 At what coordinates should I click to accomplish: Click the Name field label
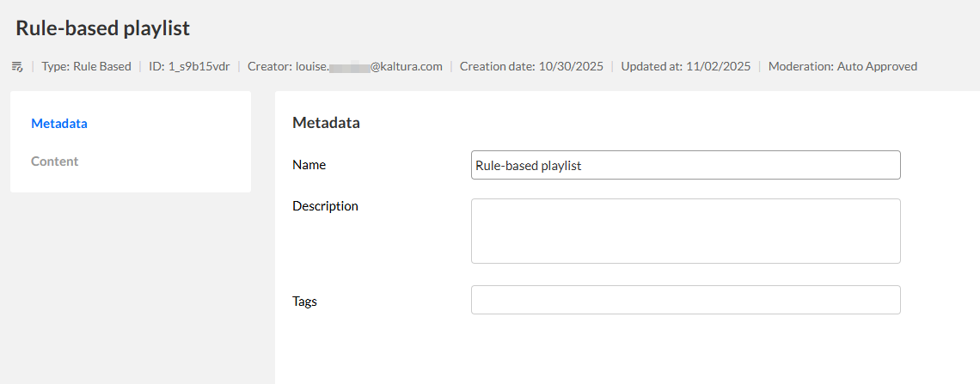[309, 164]
